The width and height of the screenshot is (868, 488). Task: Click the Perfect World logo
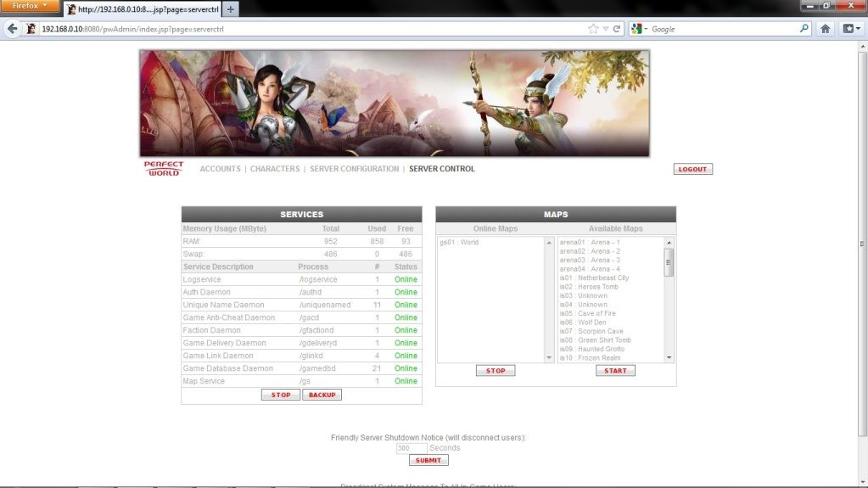point(163,168)
